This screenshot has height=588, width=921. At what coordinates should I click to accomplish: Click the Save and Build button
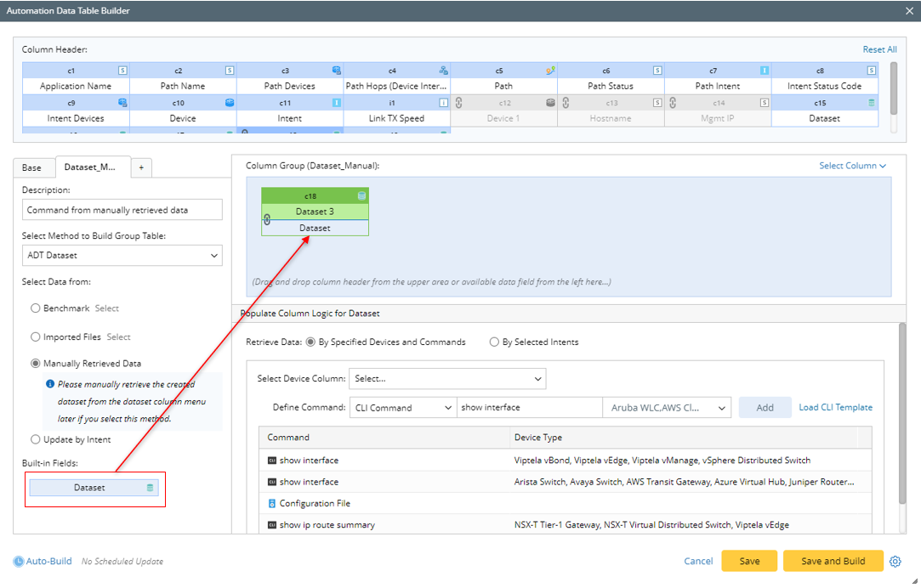(833, 562)
